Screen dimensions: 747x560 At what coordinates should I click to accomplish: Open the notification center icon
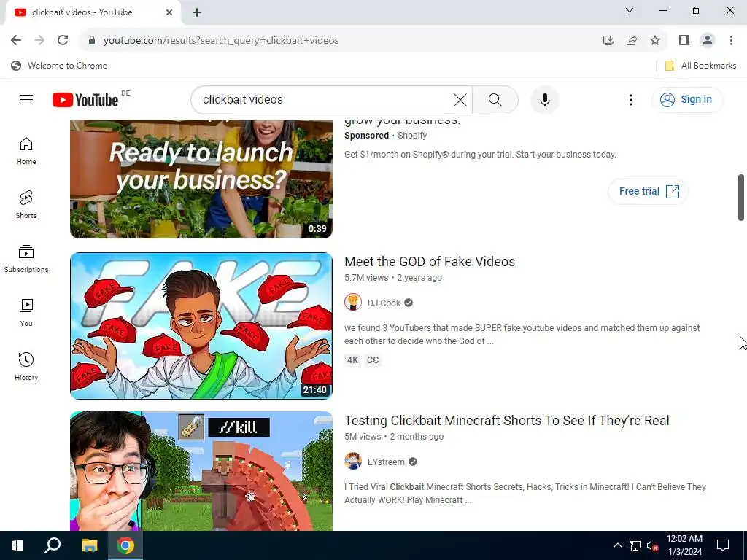pos(723,545)
